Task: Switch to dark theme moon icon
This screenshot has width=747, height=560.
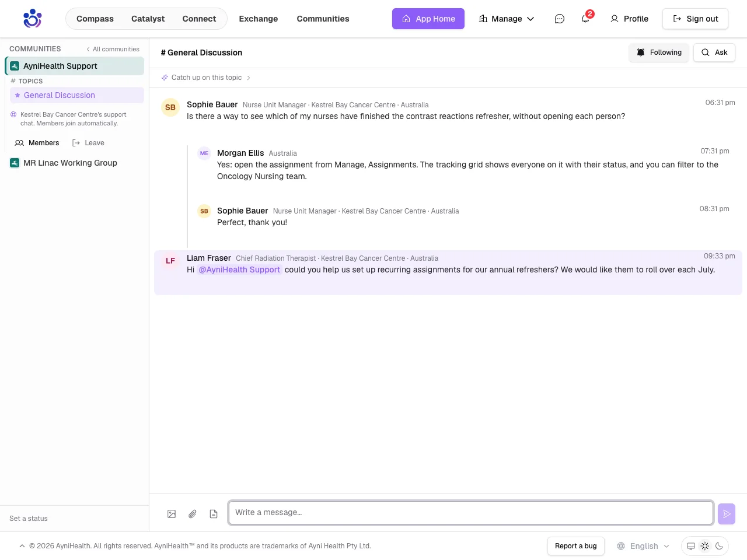Action: tap(719, 546)
